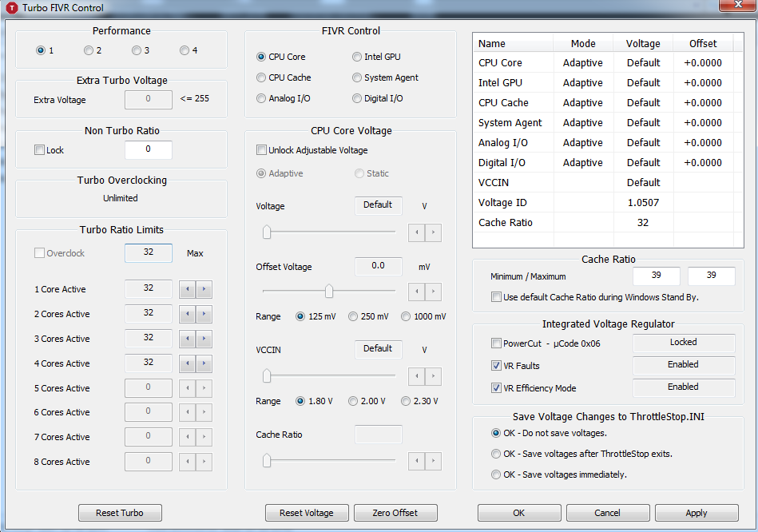Increase 1 Core Active ratio with right arrow
Viewport: 758px width, 532px height.
point(204,289)
